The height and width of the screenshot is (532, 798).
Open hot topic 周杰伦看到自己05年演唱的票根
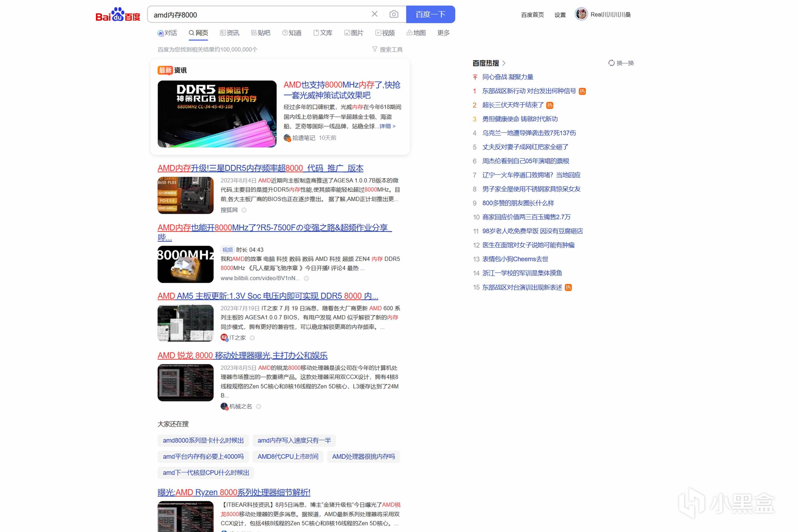click(x=526, y=161)
